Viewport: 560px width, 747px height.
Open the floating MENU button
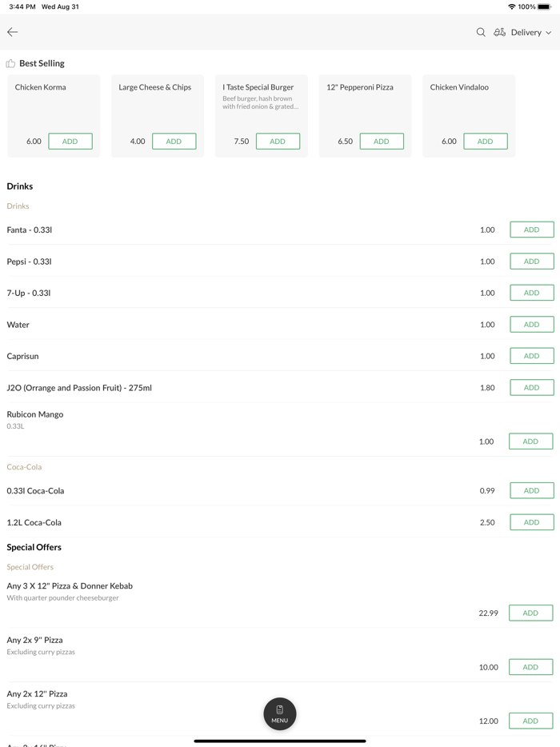pos(280,713)
